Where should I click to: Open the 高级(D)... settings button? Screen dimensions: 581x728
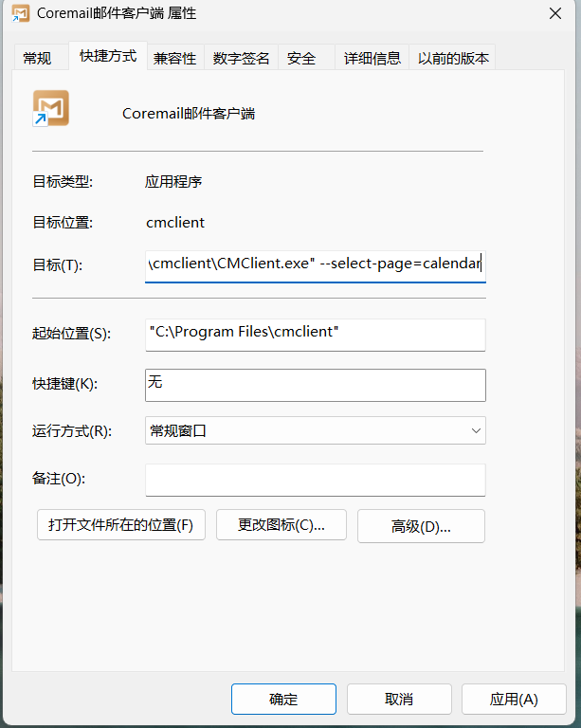click(x=421, y=526)
